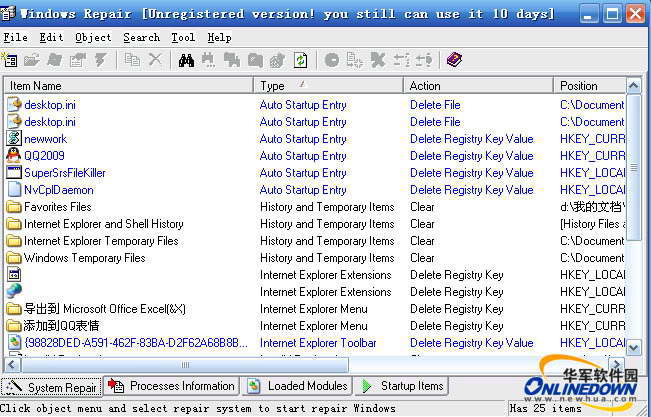Viewport: 651px width, 417px height.
Task: Click the Internet Explorer Toolbar type cell
Action: click(318, 343)
